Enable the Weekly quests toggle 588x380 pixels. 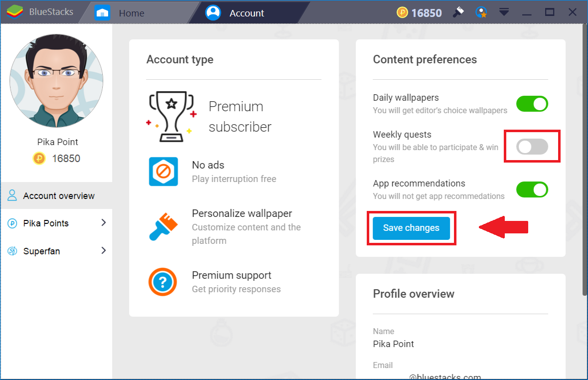(532, 147)
